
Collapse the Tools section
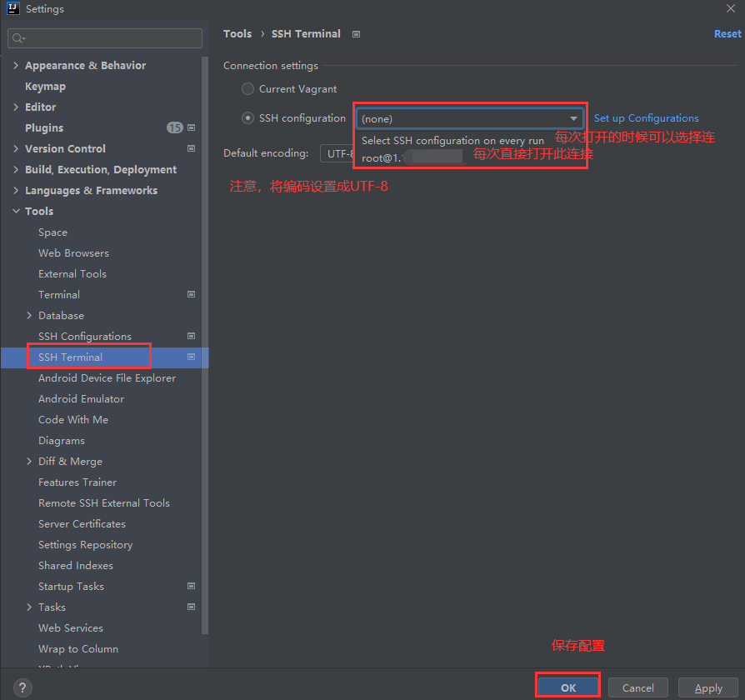tap(16, 211)
